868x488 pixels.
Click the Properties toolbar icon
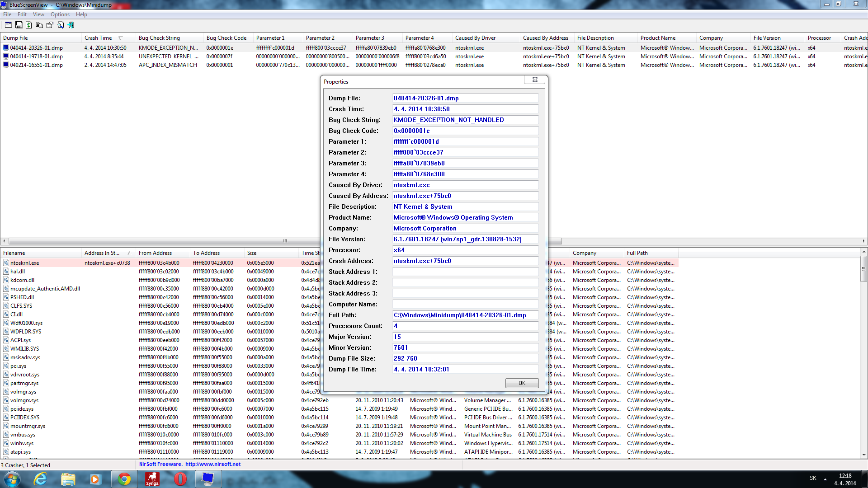tap(50, 25)
